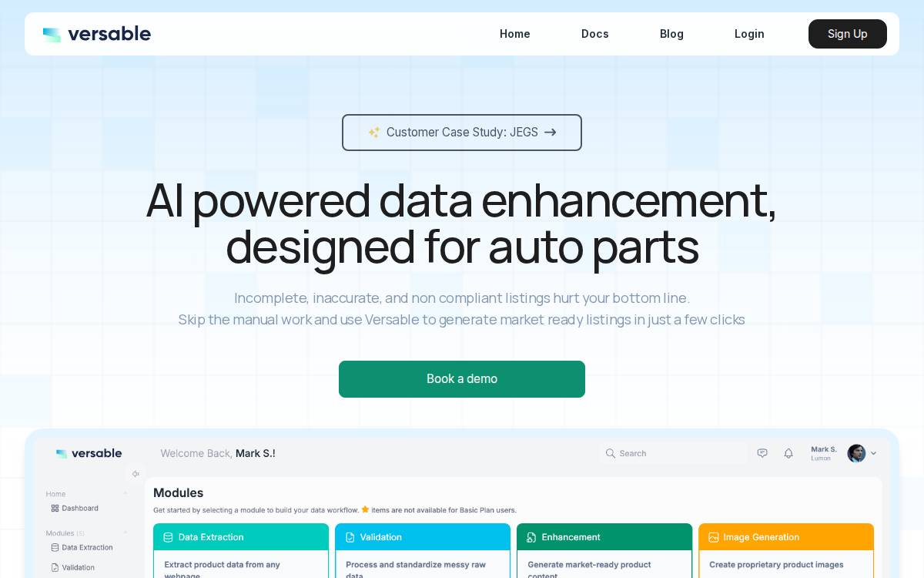The image size is (924, 578).
Task: Go to the Blog nav item
Action: tap(671, 34)
